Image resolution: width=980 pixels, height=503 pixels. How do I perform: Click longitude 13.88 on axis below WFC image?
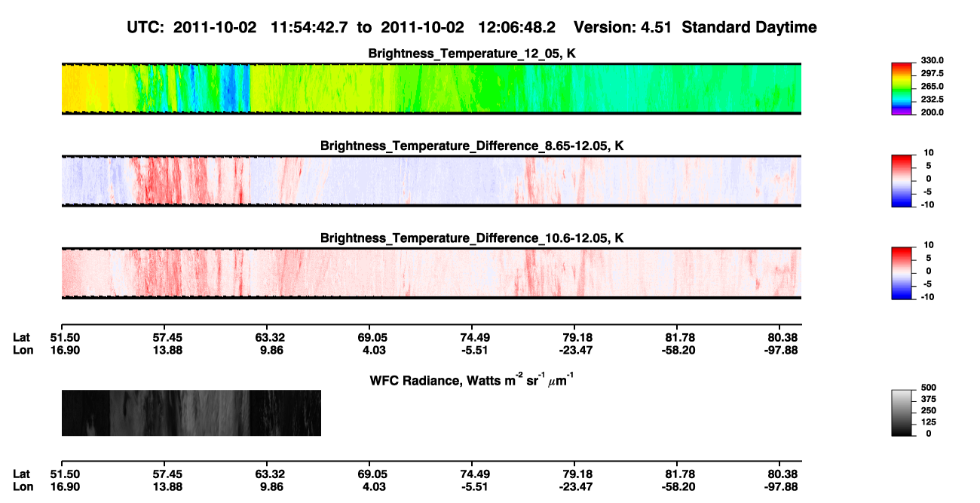166,486
